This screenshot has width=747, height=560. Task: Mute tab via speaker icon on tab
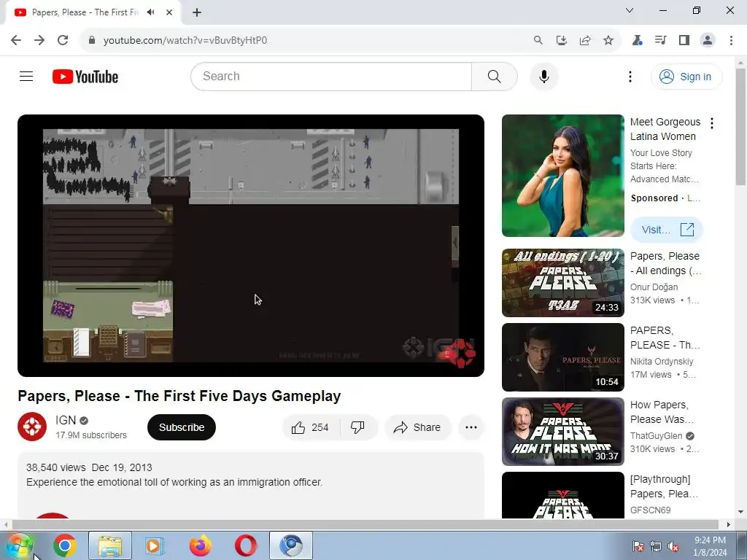(150, 12)
